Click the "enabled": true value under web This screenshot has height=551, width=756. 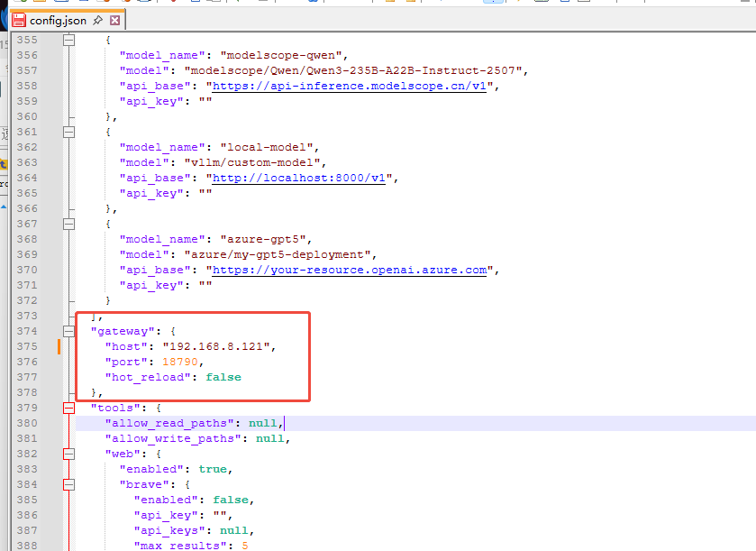(x=213, y=469)
